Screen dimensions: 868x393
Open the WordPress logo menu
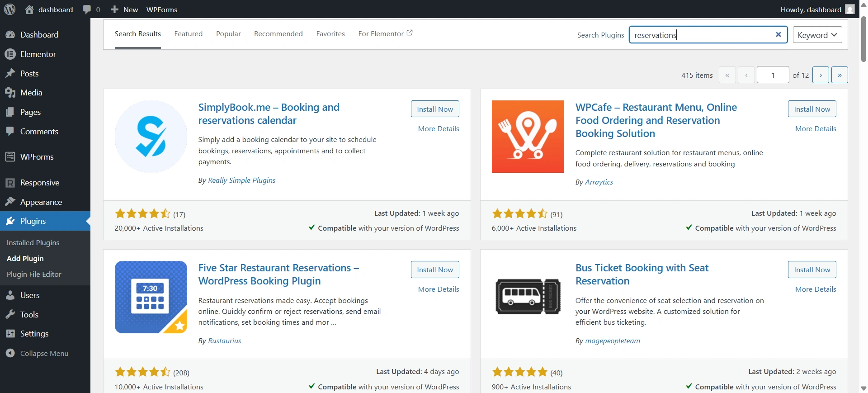click(10, 9)
